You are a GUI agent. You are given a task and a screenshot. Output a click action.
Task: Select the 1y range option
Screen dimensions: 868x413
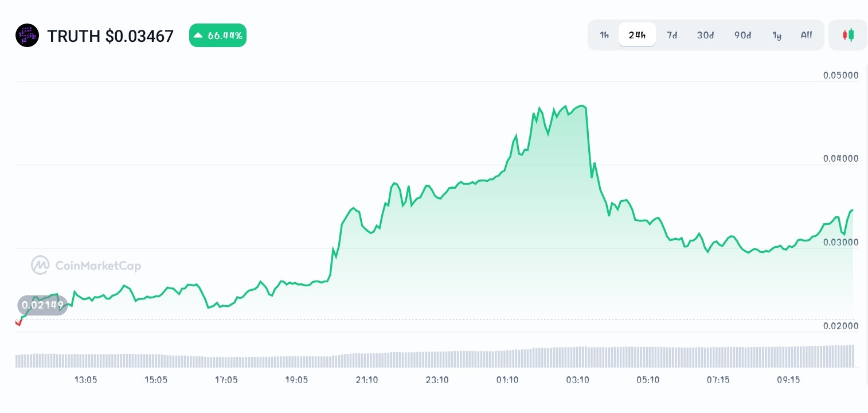point(777,35)
